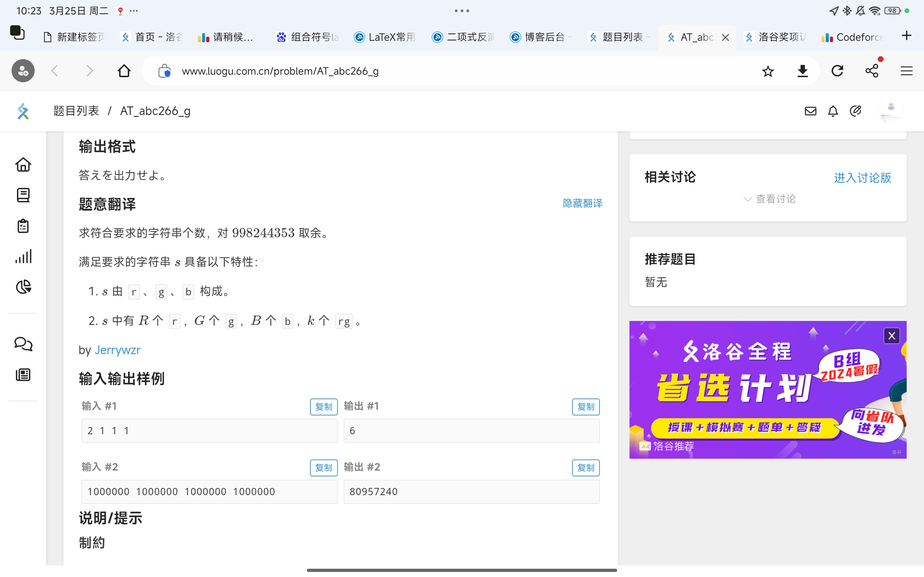Open the tab switcher overview icon
The width and height of the screenshot is (924, 577).
coord(17,33)
